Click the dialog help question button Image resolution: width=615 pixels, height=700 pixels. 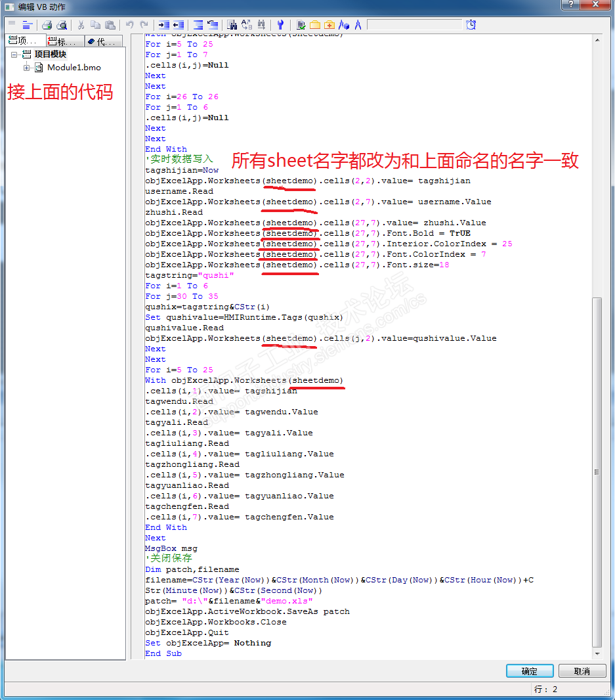[x=571, y=4]
